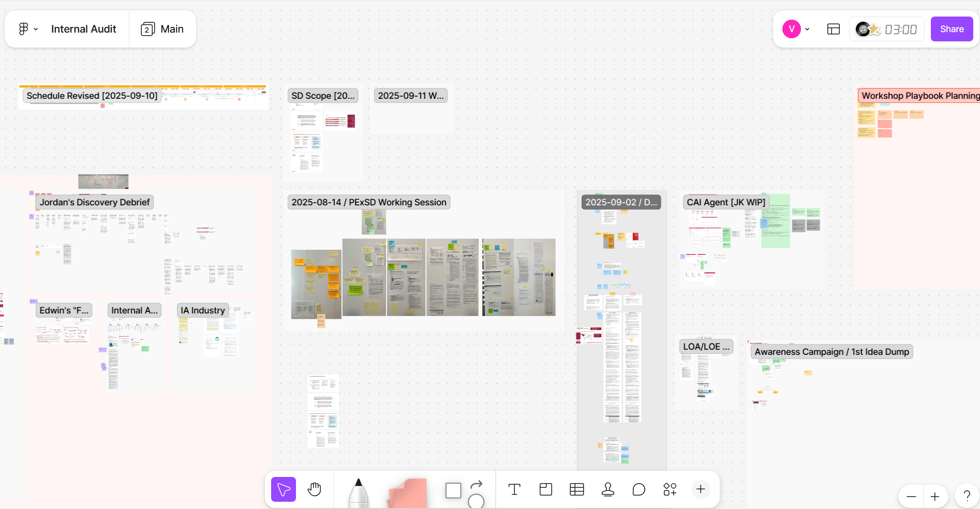The image size is (980, 509).
Task: Click the Share button
Action: tap(952, 29)
